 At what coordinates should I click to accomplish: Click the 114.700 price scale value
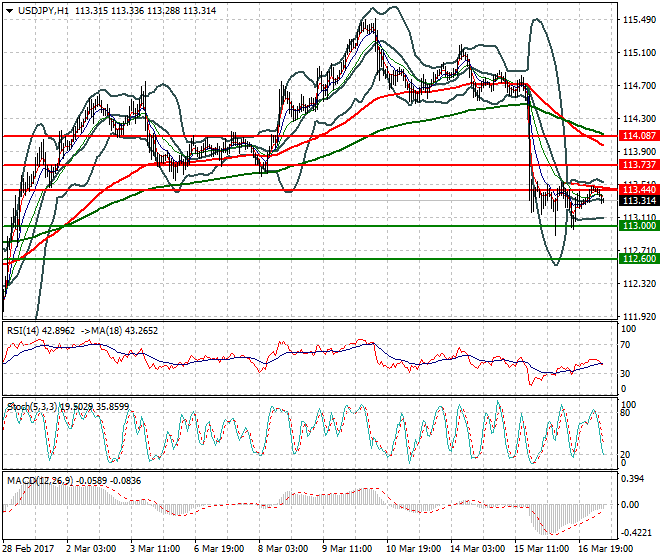639,86
